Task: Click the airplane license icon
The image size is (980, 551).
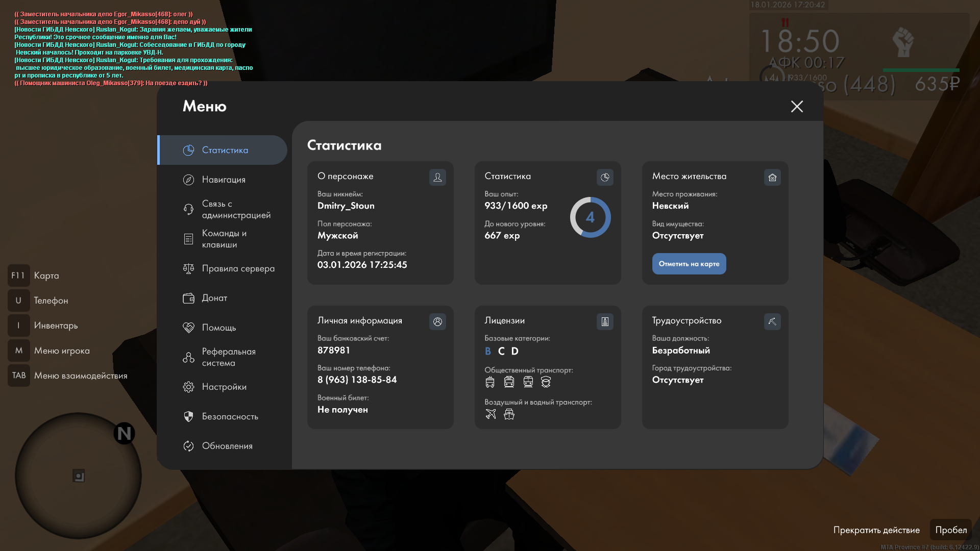Action: (491, 414)
